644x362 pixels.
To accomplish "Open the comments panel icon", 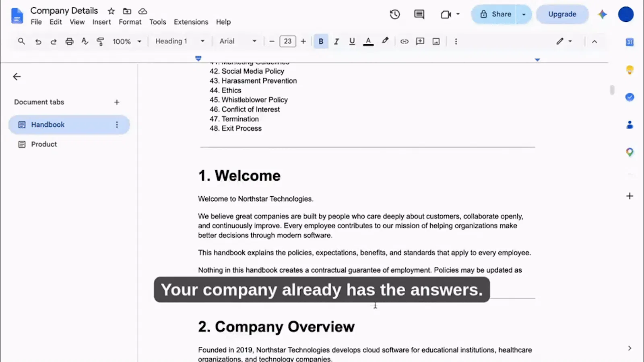I will tap(419, 14).
